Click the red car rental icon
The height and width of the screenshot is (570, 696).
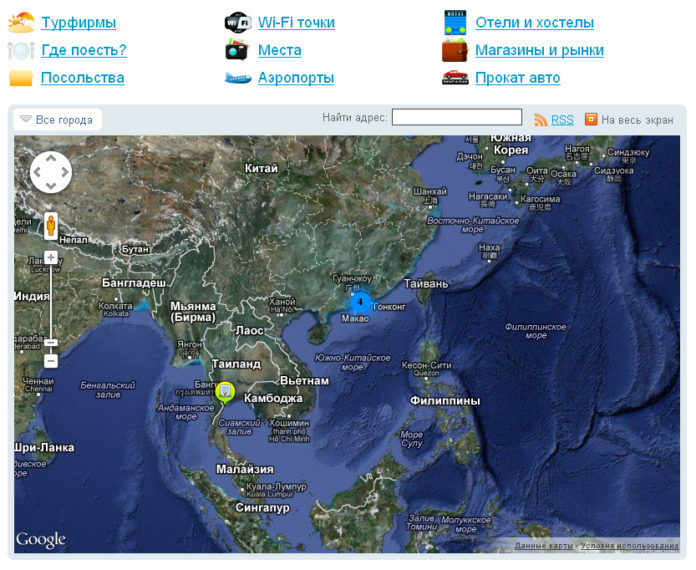pyautogui.click(x=455, y=77)
